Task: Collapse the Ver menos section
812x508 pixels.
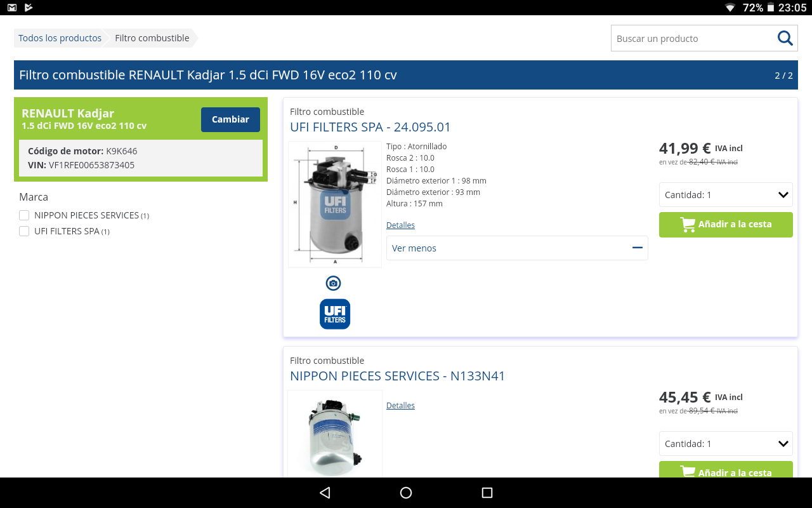Action: 517,248
